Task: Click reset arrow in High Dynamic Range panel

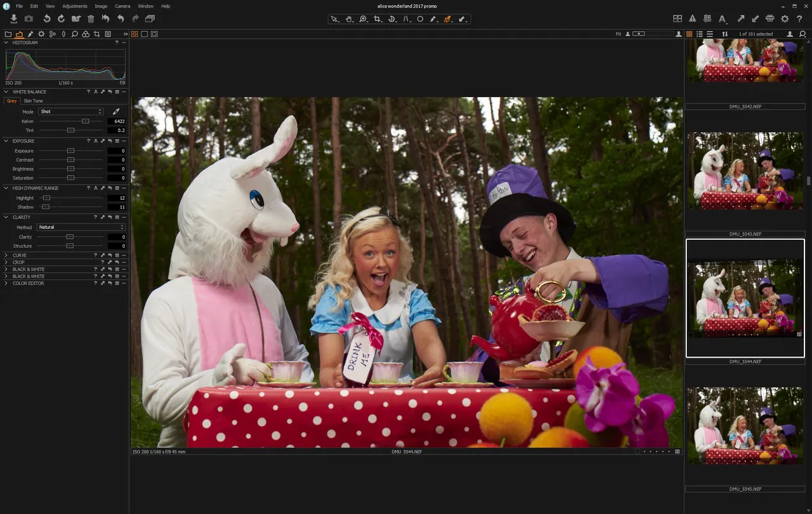Action: pos(110,188)
